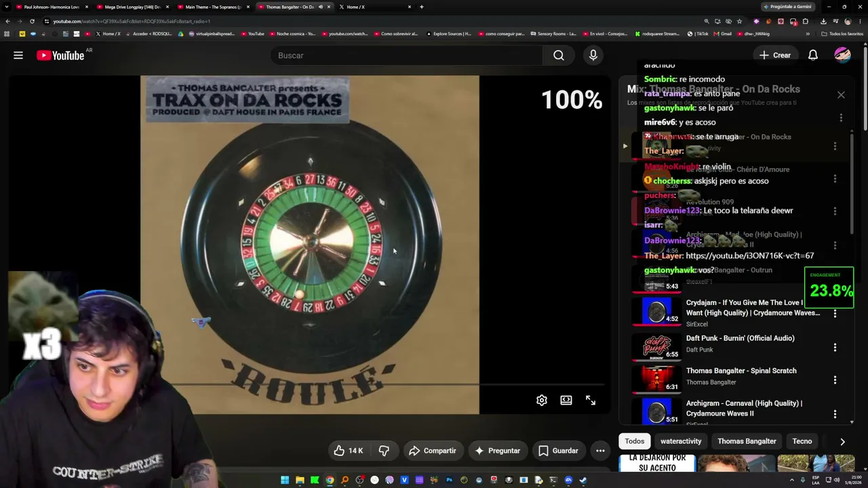Select the Todos filter chip
Image resolution: width=868 pixels, height=488 pixels.
click(635, 441)
